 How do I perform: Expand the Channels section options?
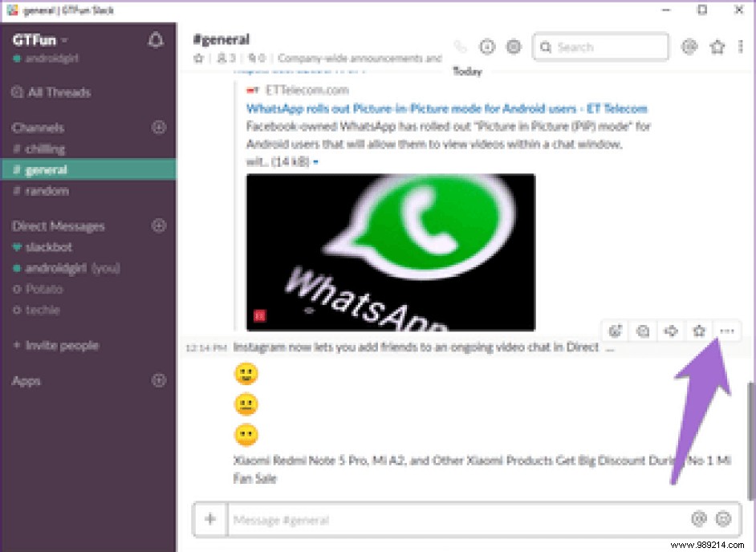point(158,127)
